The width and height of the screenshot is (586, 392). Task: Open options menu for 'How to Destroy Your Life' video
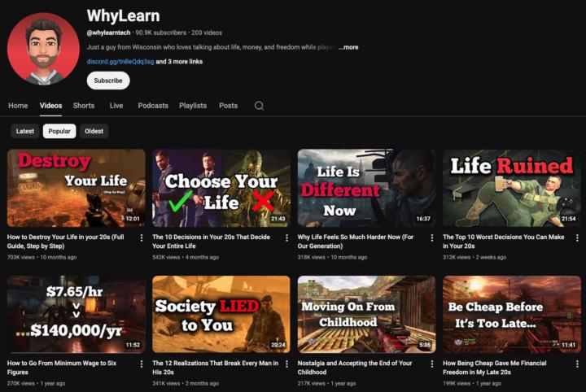[x=142, y=237]
